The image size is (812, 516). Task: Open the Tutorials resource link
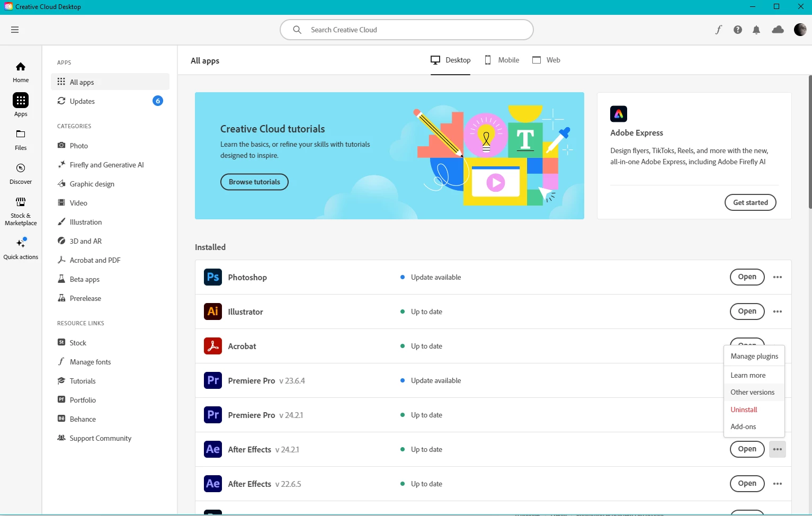110,381
